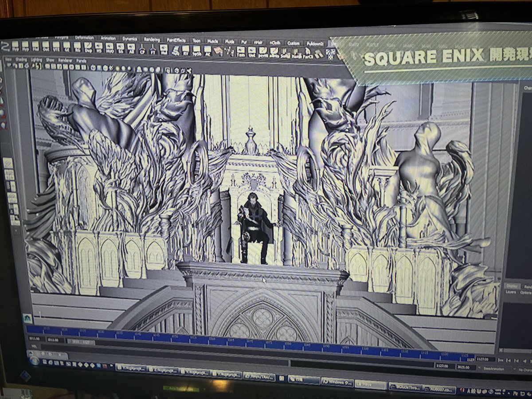Click the HyO shelf icon
Screen dimensions: 532x399
click(110, 47)
